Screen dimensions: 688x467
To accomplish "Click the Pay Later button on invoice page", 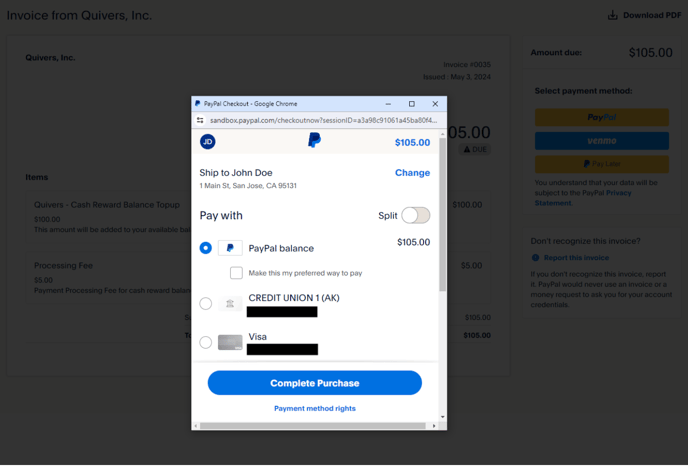I will pos(602,164).
